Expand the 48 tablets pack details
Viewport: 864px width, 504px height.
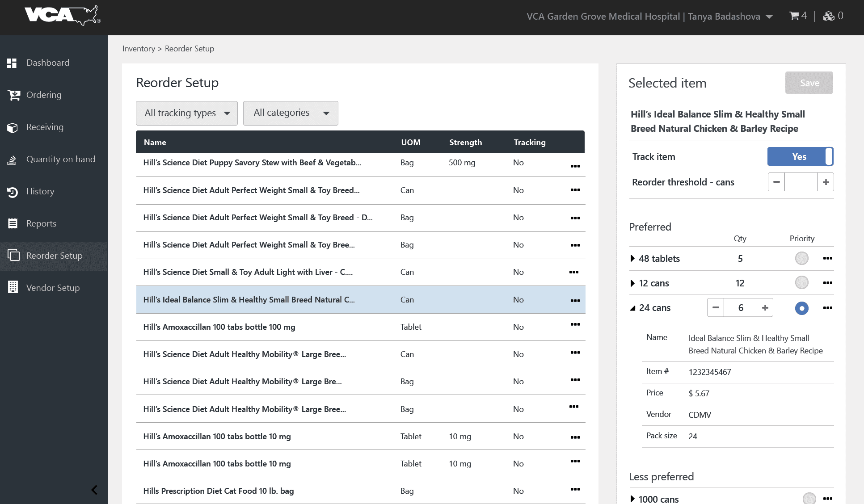[x=632, y=259]
